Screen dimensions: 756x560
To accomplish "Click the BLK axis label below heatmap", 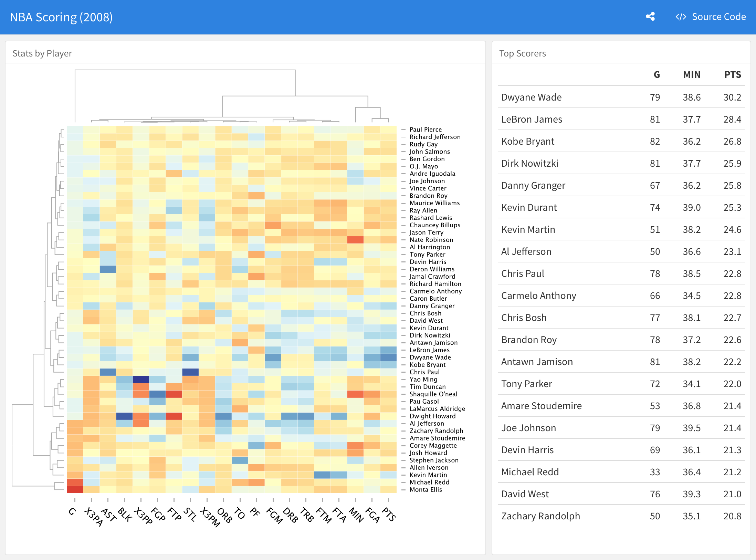I will pyautogui.click(x=125, y=515).
